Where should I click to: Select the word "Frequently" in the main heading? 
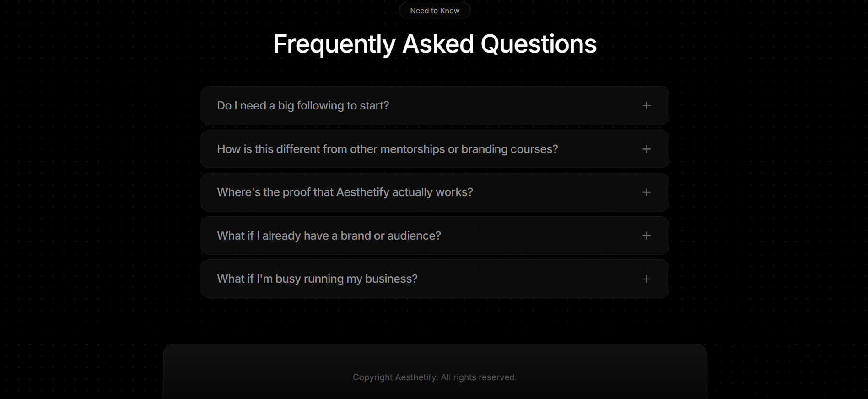click(334, 44)
